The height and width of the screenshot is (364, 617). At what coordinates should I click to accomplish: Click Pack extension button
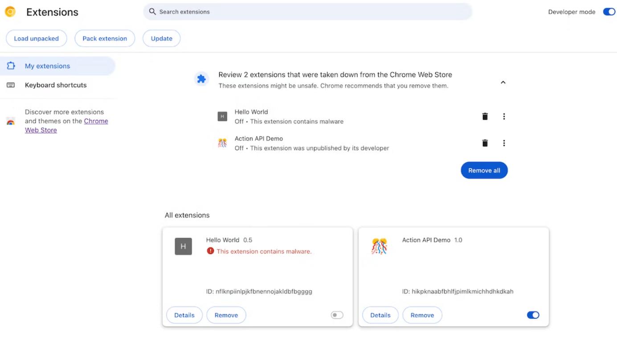pyautogui.click(x=105, y=38)
